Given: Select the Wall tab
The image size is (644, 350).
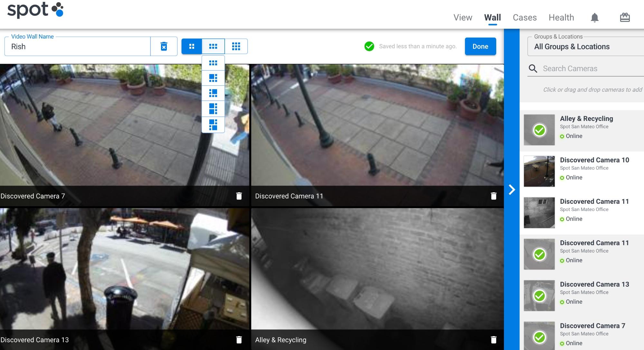Looking at the screenshot, I should 492,17.
